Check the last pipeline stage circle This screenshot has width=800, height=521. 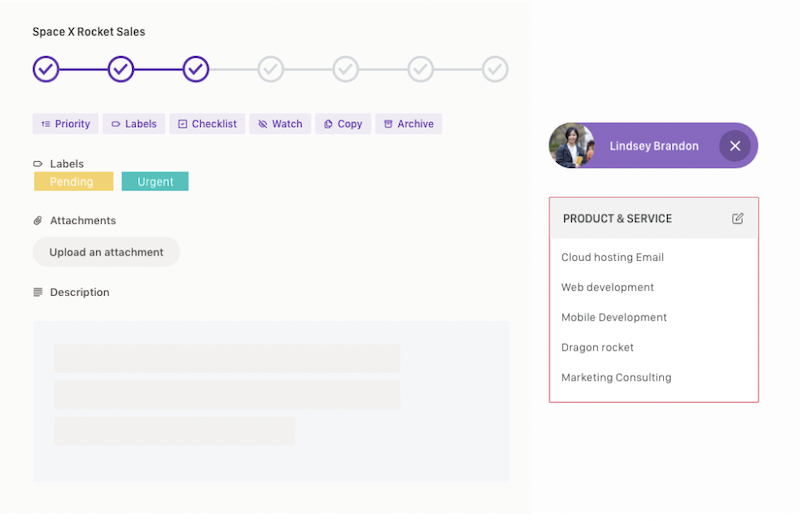(495, 69)
